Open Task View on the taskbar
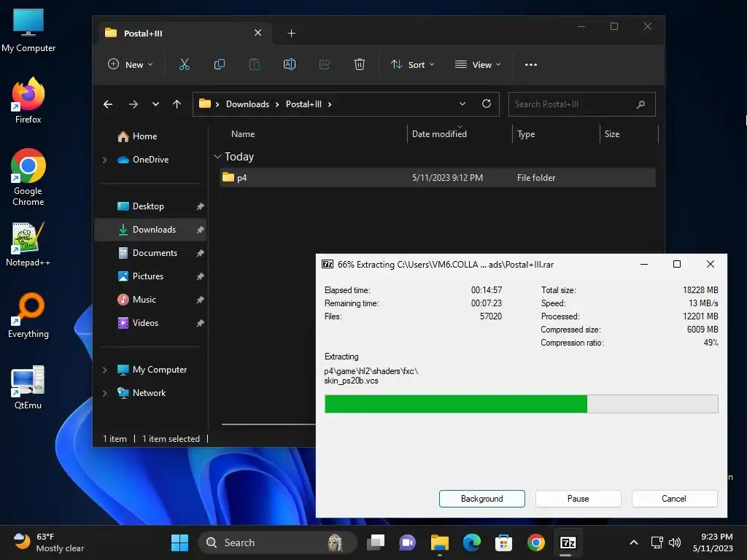 [x=376, y=542]
